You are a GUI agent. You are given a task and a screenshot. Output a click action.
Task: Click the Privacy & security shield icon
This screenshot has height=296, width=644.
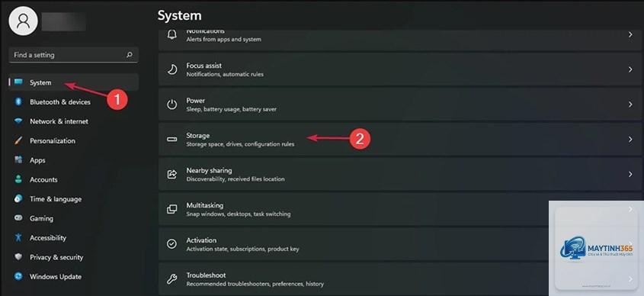(18, 257)
